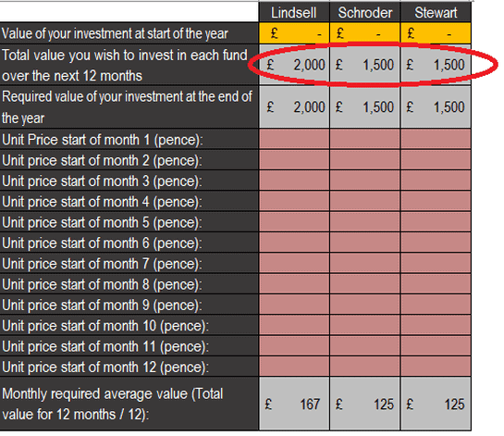Click the Lindsell column header
Viewport: 504px width, 436px height.
(294, 13)
